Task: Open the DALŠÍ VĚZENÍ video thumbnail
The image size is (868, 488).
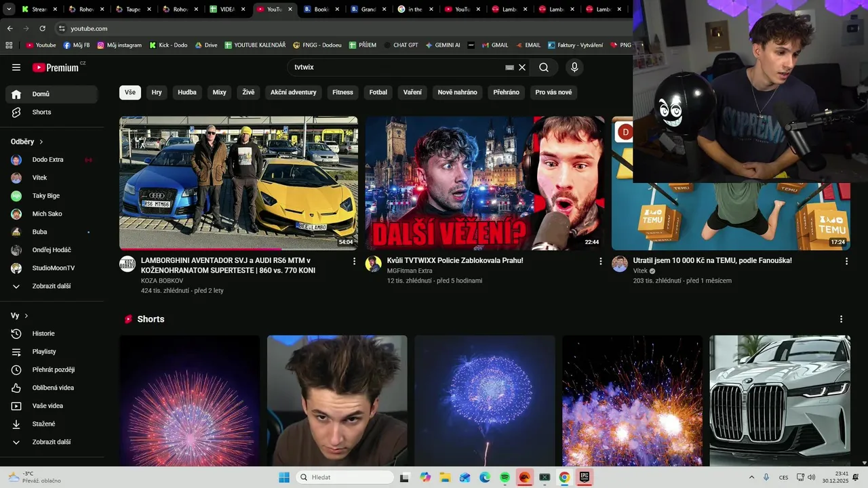Action: pos(485,183)
